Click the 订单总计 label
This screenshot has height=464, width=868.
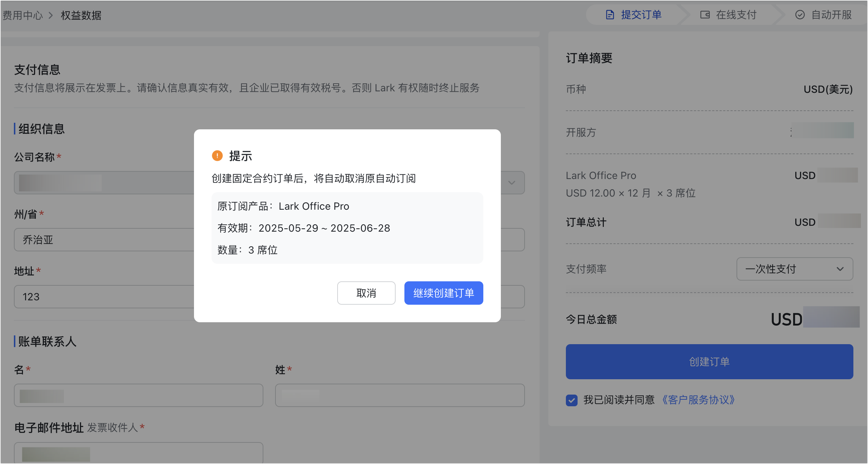[x=586, y=222]
